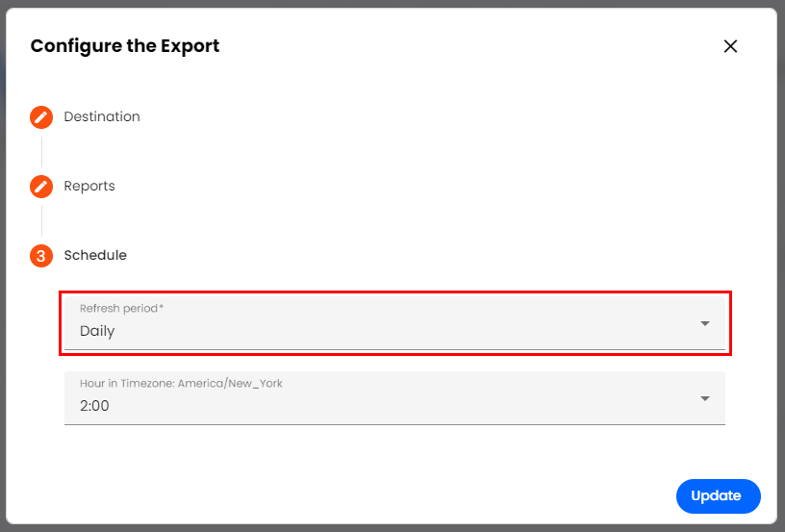
Task: Open the Refresh period dropdown
Action: 385,323
